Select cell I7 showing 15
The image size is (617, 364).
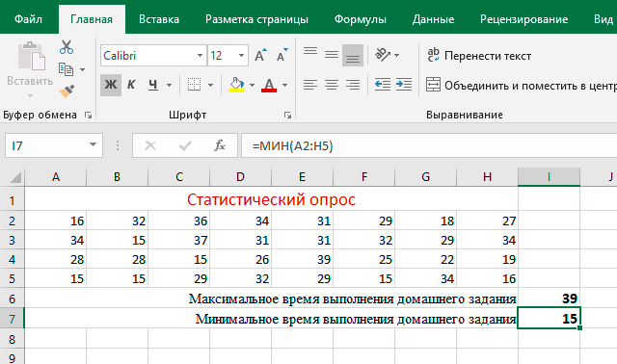549,319
